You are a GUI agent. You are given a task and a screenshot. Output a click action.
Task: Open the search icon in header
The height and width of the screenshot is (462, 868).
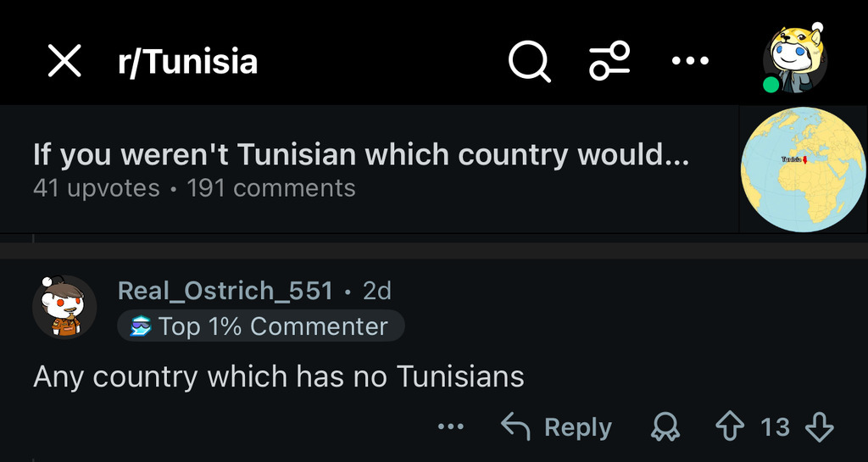529,61
